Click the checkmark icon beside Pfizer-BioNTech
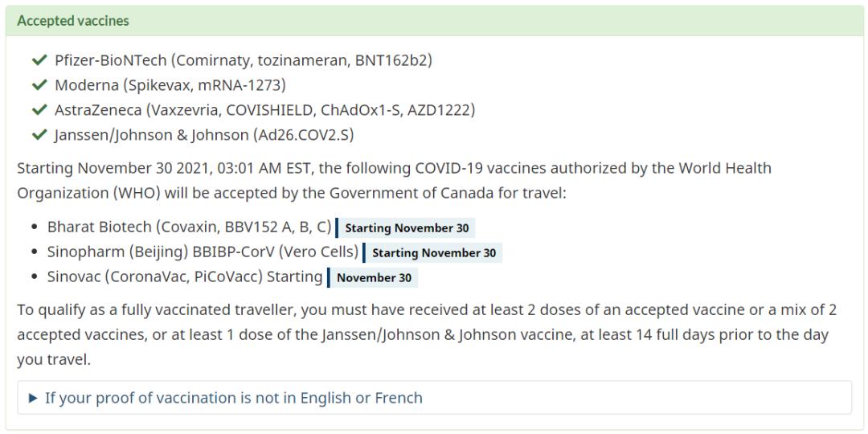Screen dimensions: 868x434 point(39,61)
